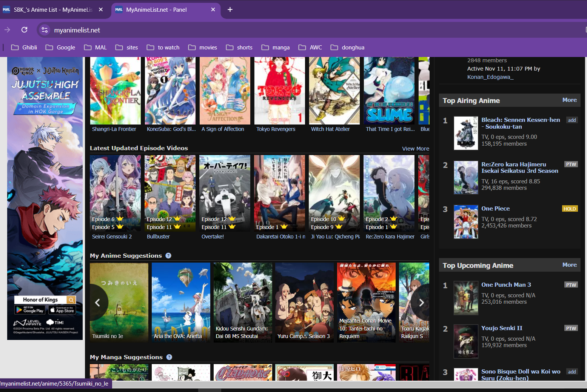Open the movies bookmarks folder
The height and width of the screenshot is (392, 587).
[x=203, y=47]
